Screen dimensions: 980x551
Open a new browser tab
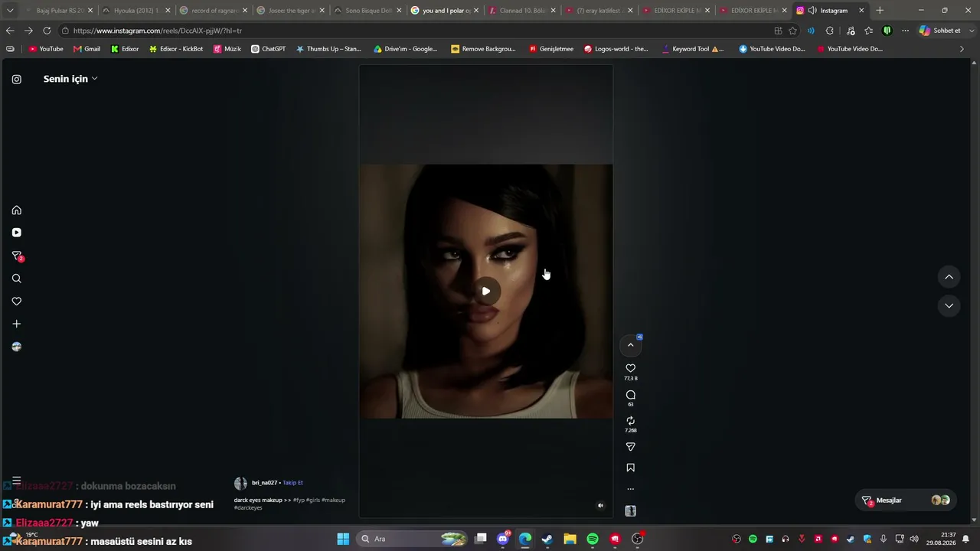(880, 11)
